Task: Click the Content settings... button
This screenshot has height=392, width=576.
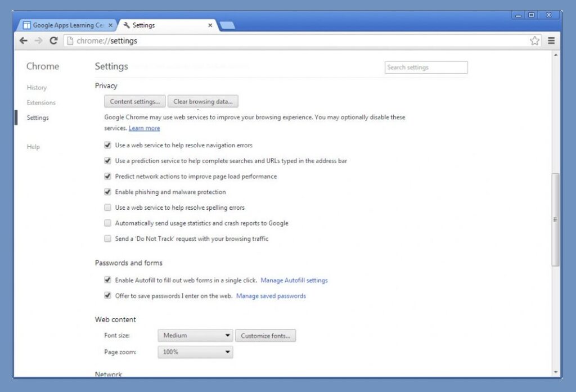Action: click(135, 101)
